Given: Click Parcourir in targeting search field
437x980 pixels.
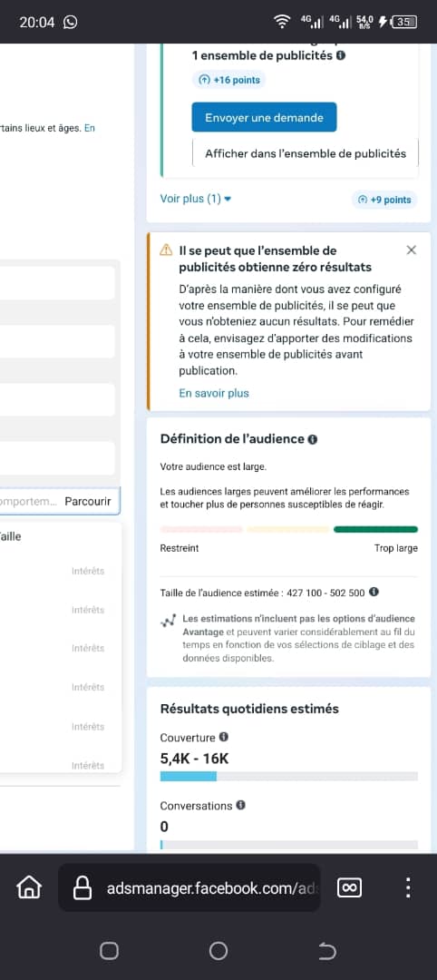Looking at the screenshot, I should coord(87,501).
